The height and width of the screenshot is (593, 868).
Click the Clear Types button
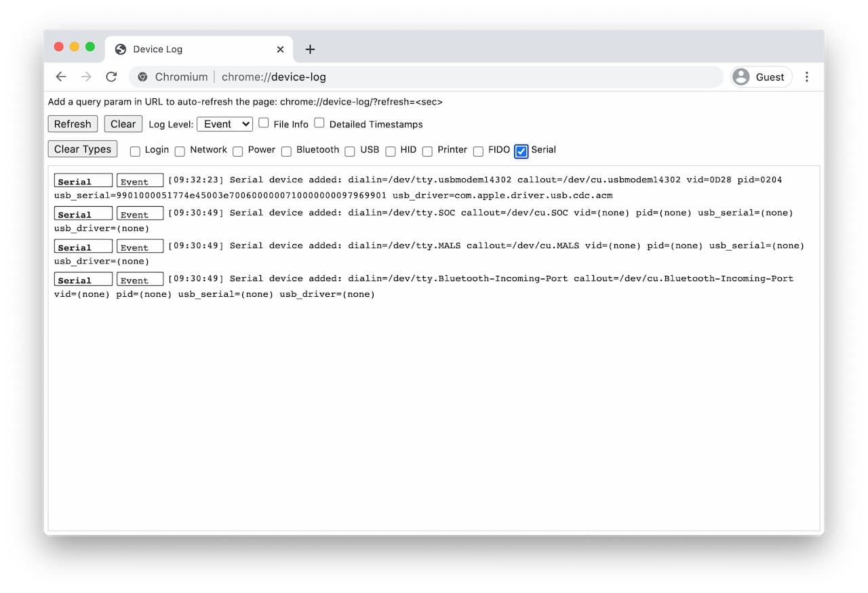[82, 148]
